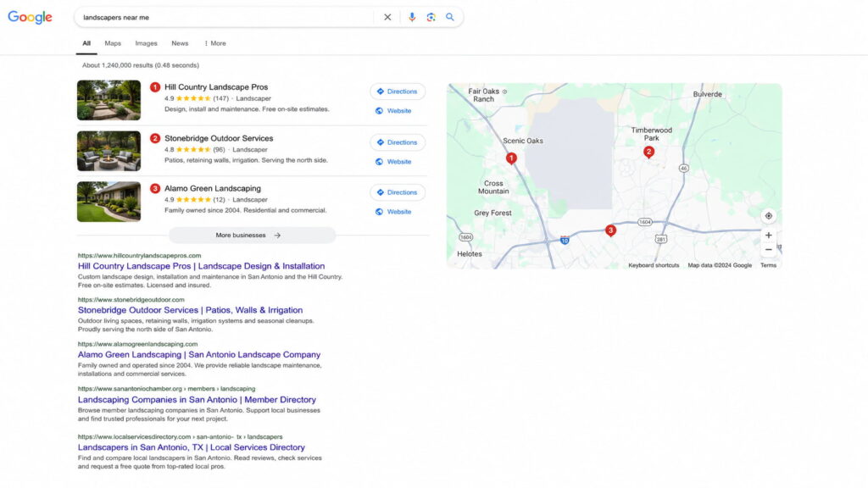
Task: Open Hill Country Landscape Pros business listing title
Action: 216,87
